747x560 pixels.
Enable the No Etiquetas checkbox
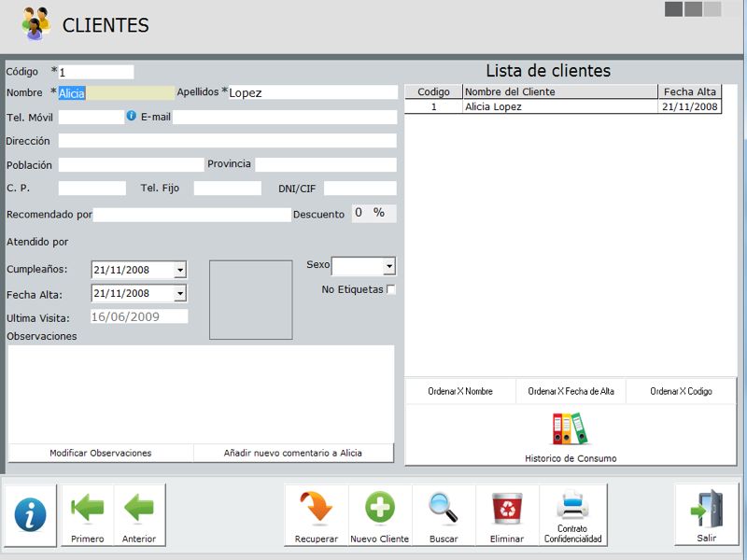click(x=390, y=289)
